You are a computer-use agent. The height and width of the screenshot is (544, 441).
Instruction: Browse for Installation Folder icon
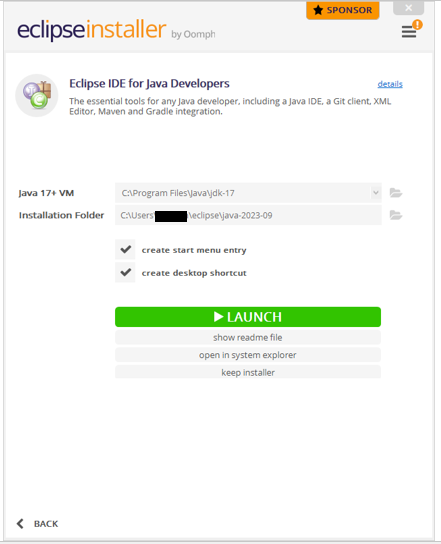click(396, 215)
